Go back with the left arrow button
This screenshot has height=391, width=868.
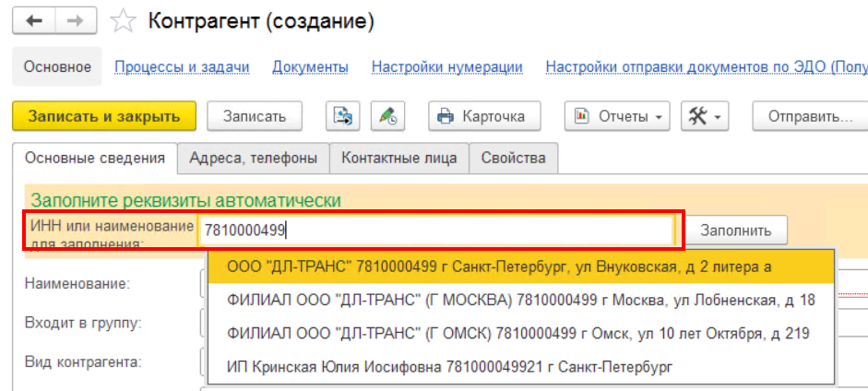click(x=34, y=21)
